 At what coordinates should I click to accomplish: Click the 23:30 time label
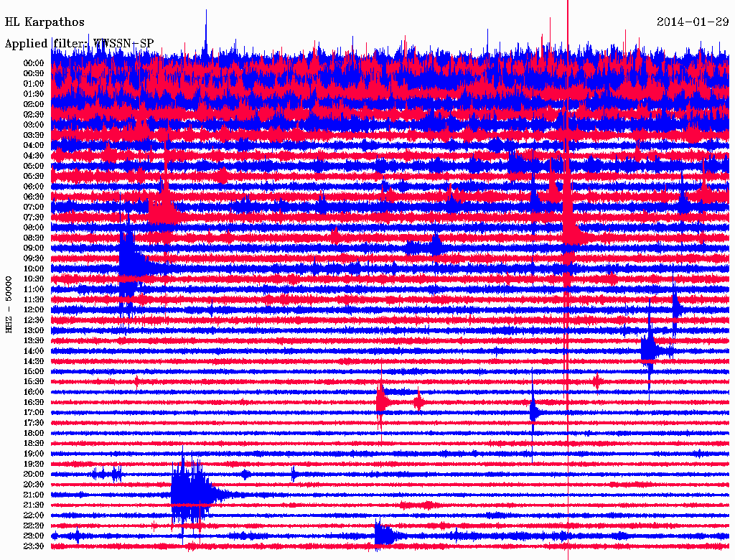[x=34, y=546]
